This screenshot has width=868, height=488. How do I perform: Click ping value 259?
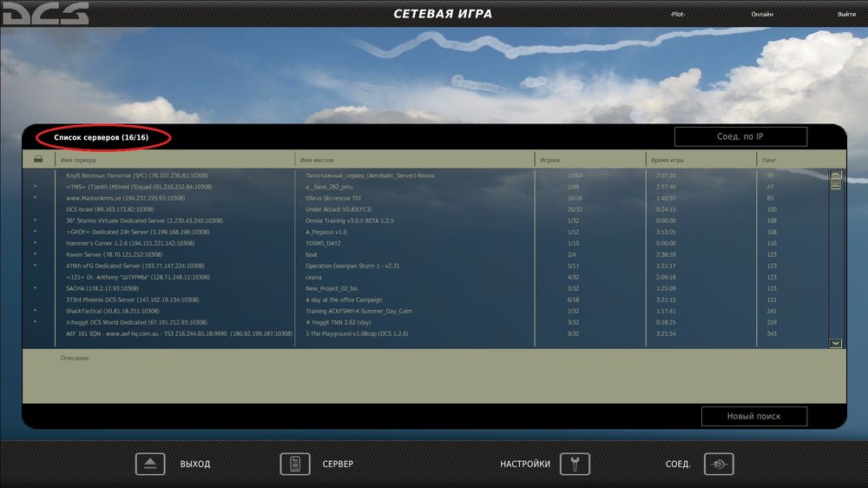772,322
